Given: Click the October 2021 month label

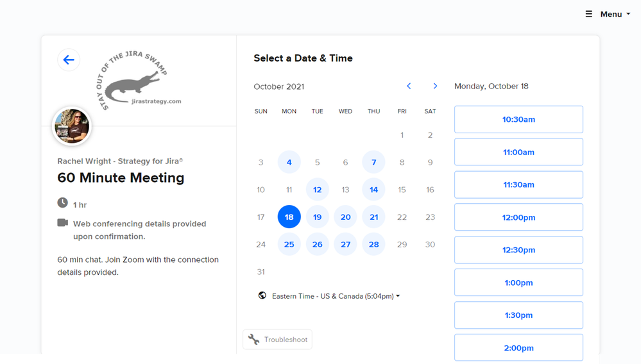Looking at the screenshot, I should pos(279,87).
